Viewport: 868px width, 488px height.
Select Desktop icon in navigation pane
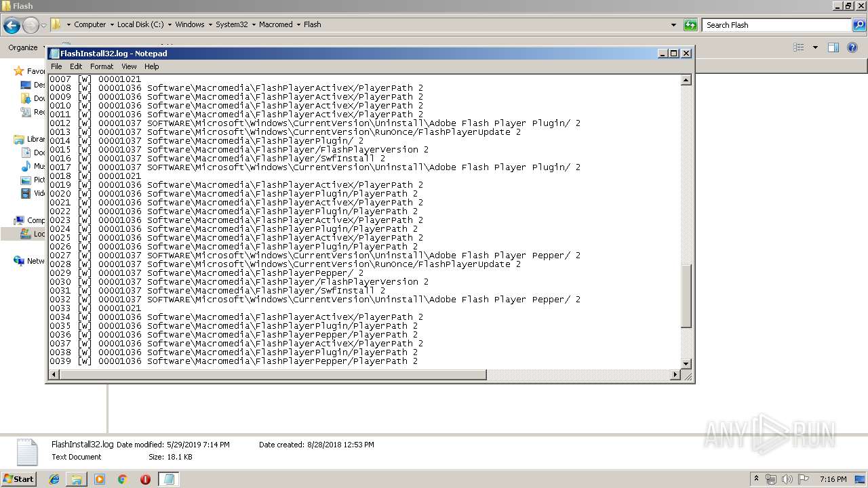click(x=26, y=85)
